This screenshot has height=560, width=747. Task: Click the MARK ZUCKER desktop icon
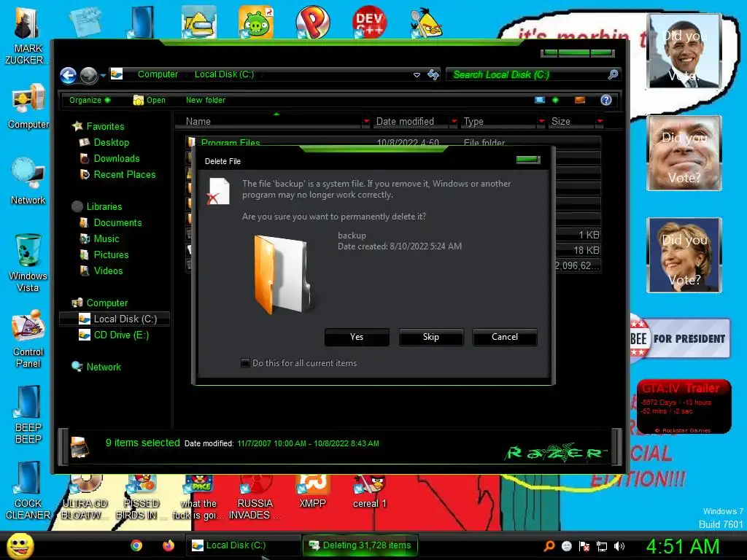click(26, 36)
